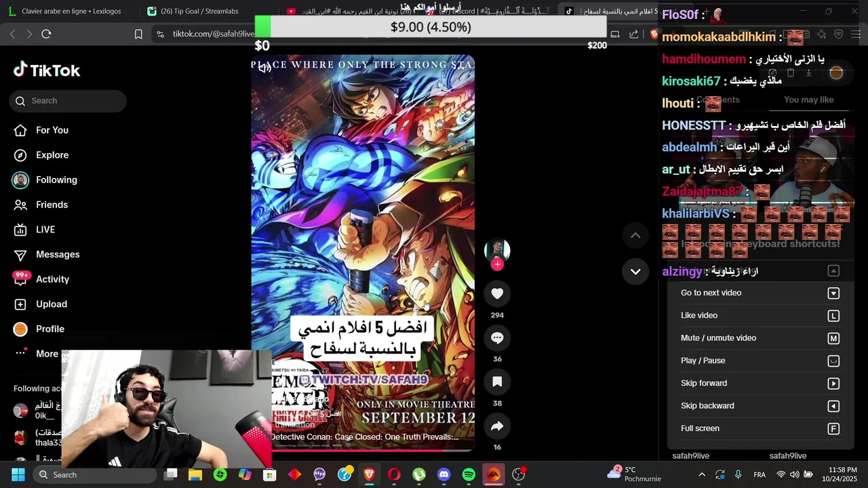
Task: Open the video comments bubble icon
Action: [497, 338]
